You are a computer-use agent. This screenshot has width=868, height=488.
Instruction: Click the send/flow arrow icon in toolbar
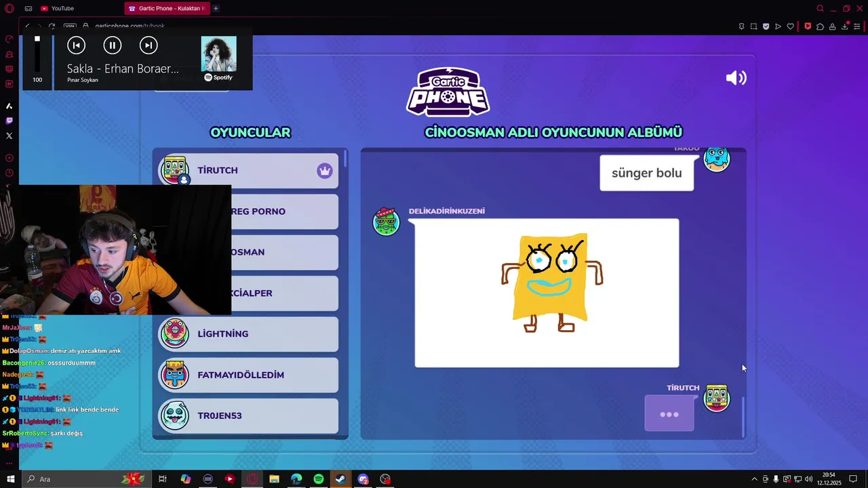[778, 26]
